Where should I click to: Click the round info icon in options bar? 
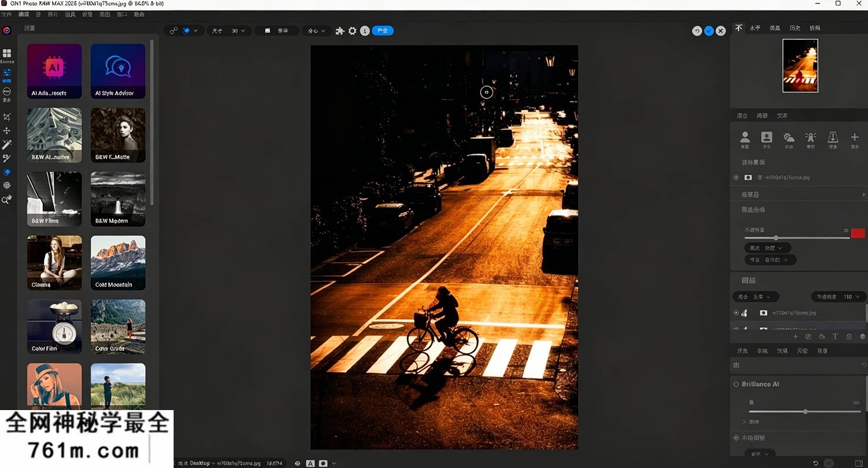pyautogui.click(x=365, y=31)
